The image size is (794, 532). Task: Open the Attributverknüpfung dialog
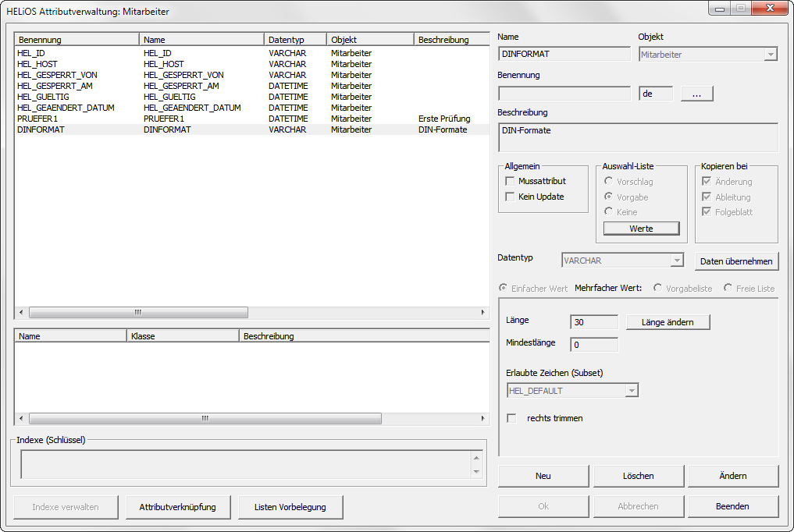(177, 507)
